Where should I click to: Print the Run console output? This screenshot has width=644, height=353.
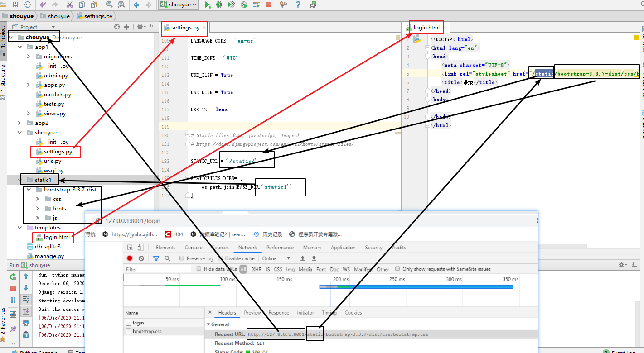(26, 323)
